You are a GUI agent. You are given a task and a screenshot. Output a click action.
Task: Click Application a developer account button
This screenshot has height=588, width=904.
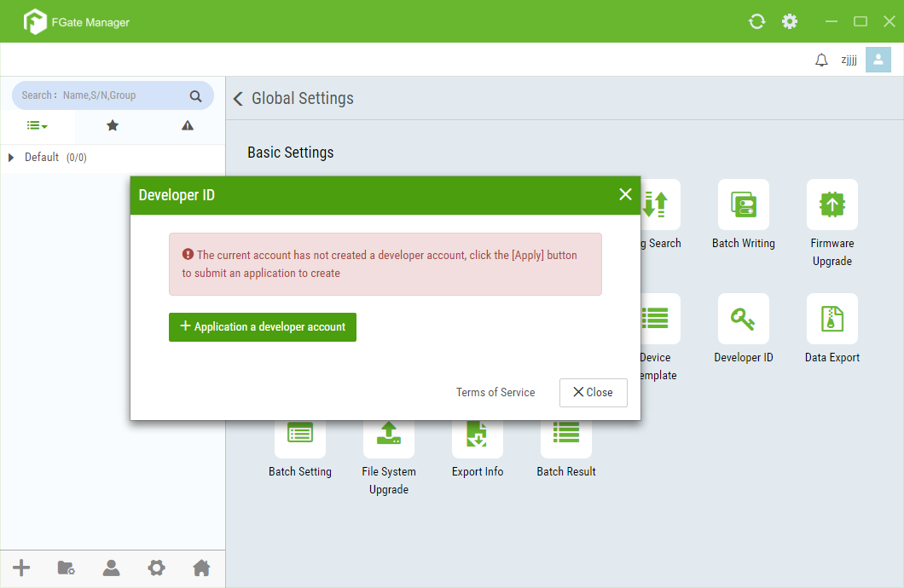coord(263,327)
